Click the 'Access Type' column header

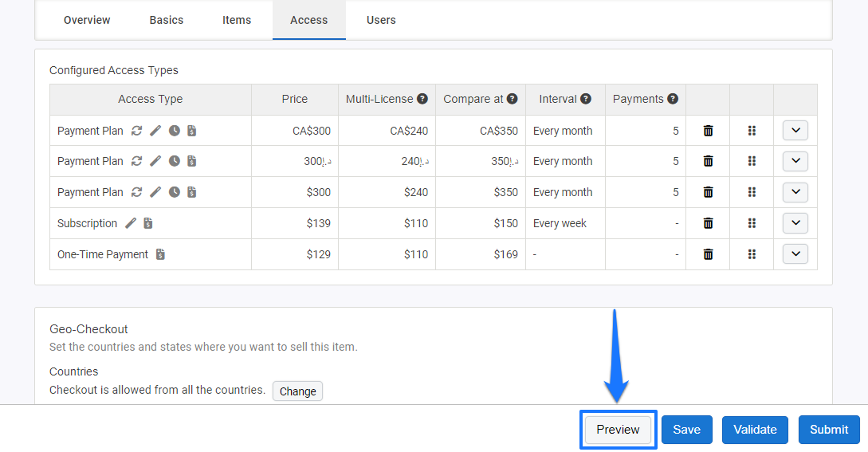pyautogui.click(x=150, y=99)
